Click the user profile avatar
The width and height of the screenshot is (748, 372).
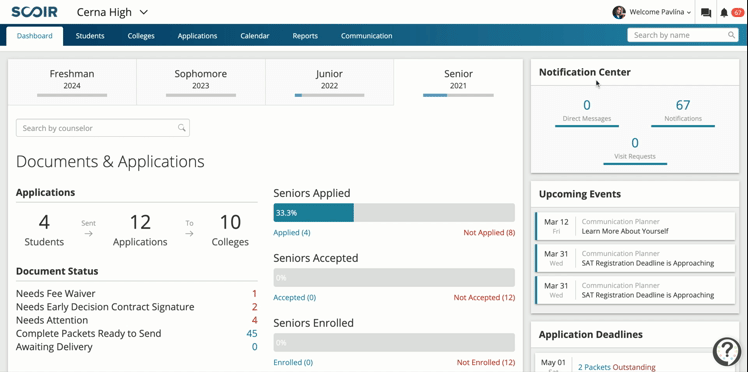tap(619, 12)
